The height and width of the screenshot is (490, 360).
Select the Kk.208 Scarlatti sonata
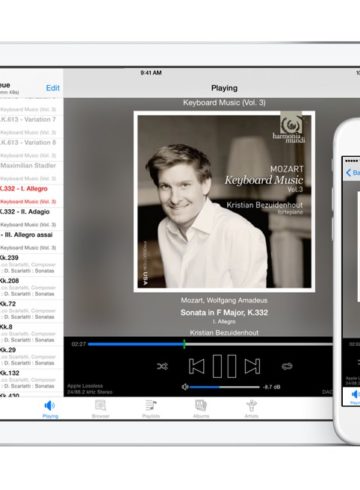click(x=32, y=287)
